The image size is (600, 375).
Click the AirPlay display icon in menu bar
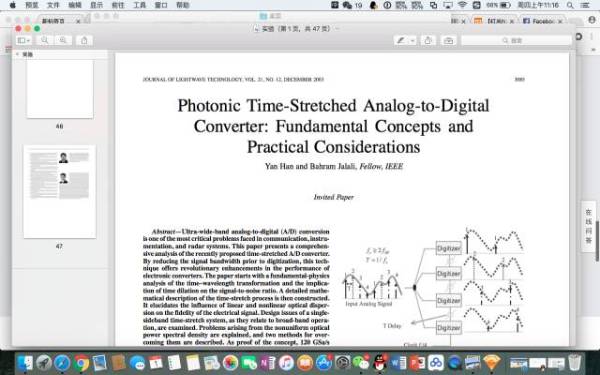coord(448,5)
